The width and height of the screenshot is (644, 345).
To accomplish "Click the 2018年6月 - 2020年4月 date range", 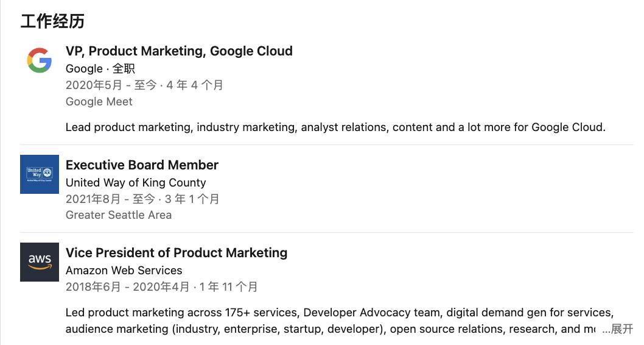I will pos(128,286).
